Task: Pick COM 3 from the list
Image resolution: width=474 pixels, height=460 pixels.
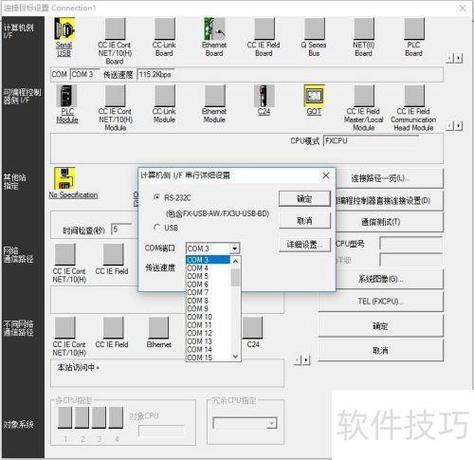Action: coord(208,260)
